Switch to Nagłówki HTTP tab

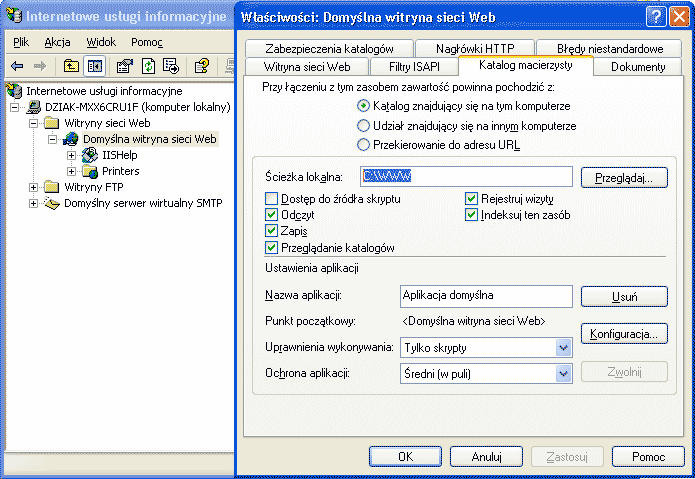475,48
